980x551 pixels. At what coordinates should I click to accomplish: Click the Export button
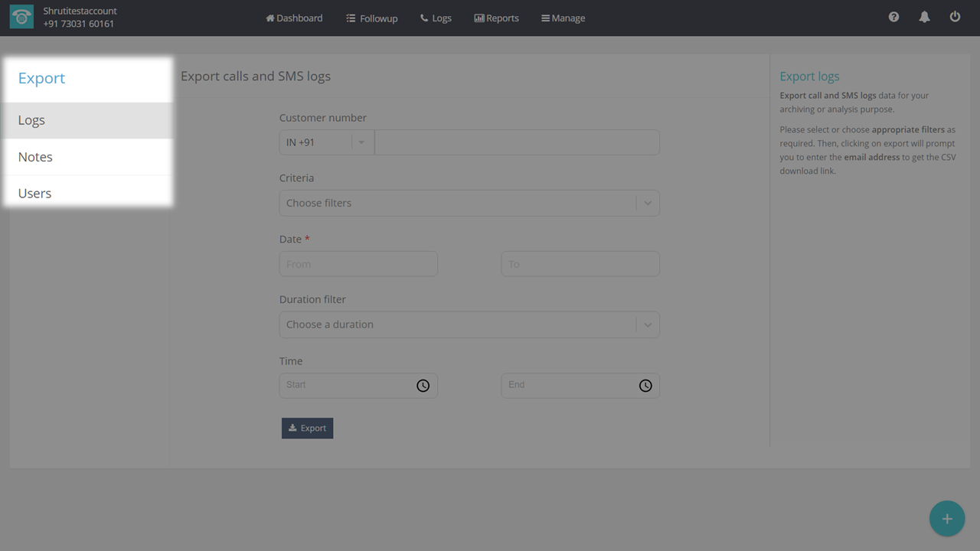(x=307, y=428)
